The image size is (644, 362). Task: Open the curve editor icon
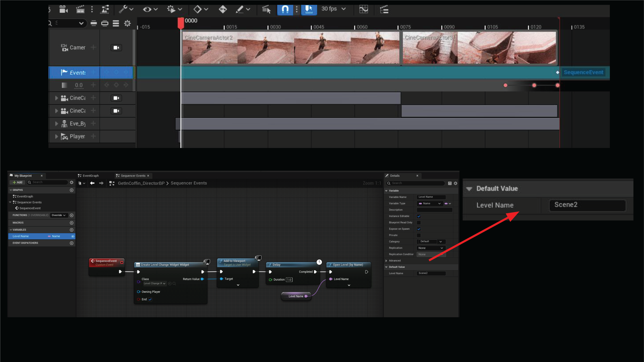pos(363,10)
